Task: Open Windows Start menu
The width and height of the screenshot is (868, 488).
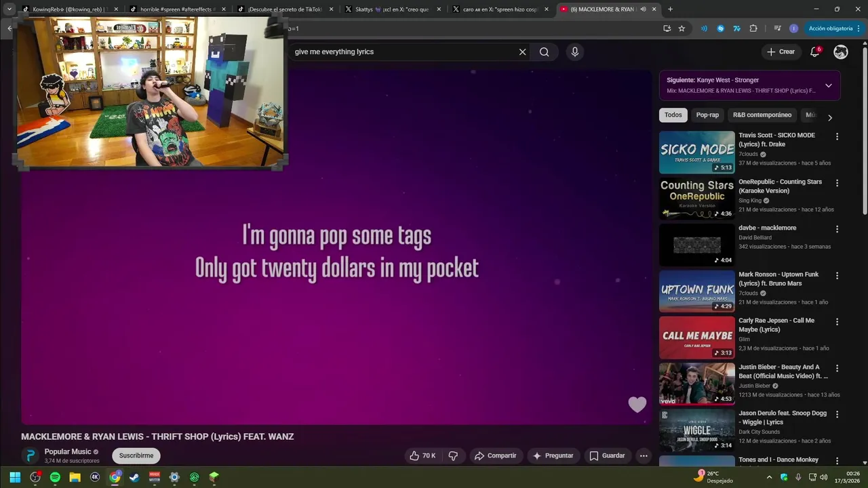Action: pos(15,477)
